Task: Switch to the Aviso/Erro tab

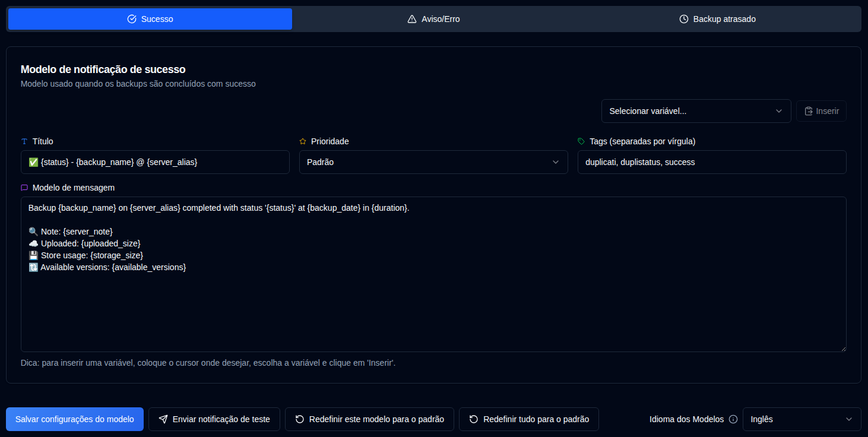Action: pos(433,18)
